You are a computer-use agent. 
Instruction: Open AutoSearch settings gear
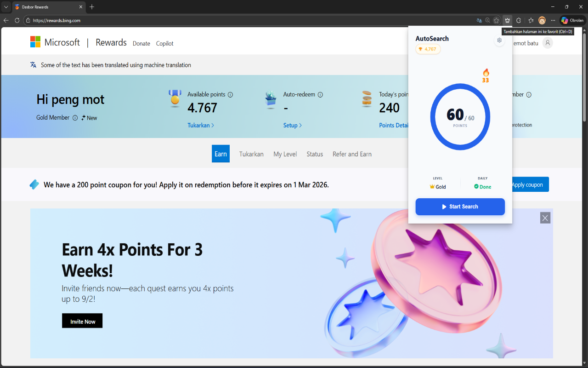click(x=499, y=40)
